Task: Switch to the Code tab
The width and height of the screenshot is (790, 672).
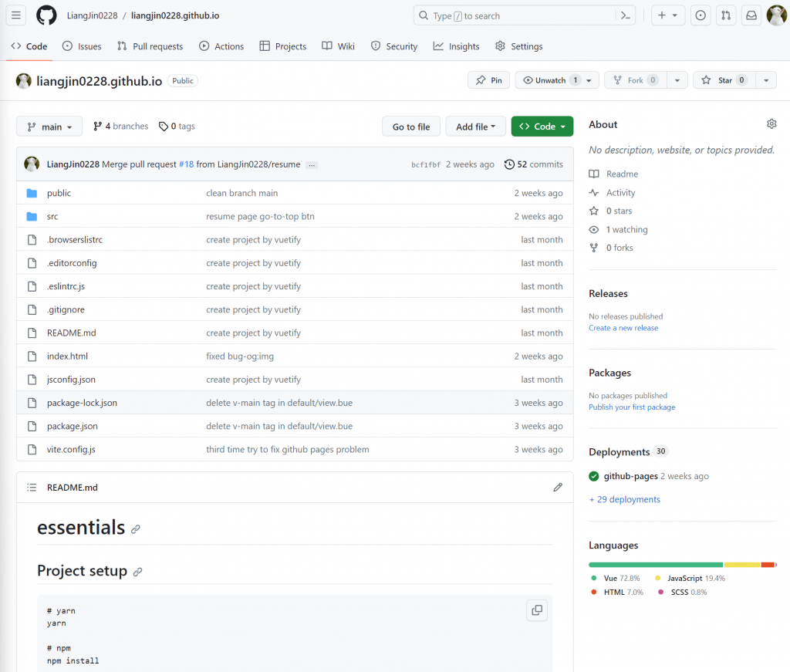Action: (29, 46)
